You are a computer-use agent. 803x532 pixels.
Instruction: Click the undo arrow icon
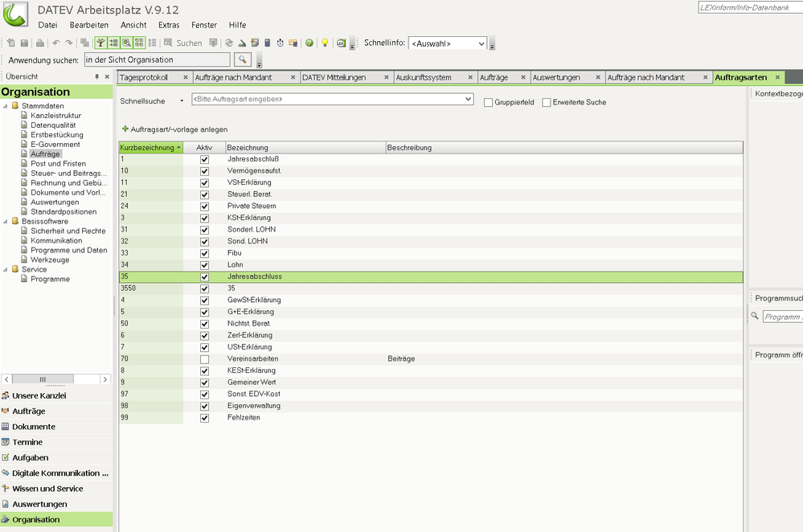pos(55,43)
